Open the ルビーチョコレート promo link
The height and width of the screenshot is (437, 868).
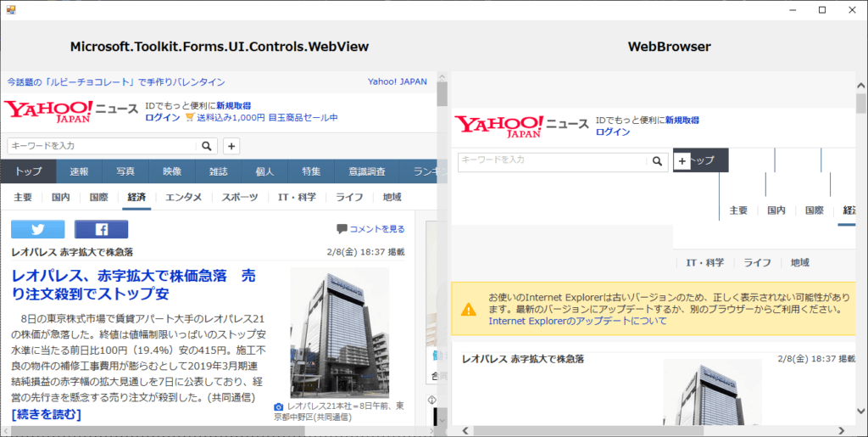(x=116, y=82)
